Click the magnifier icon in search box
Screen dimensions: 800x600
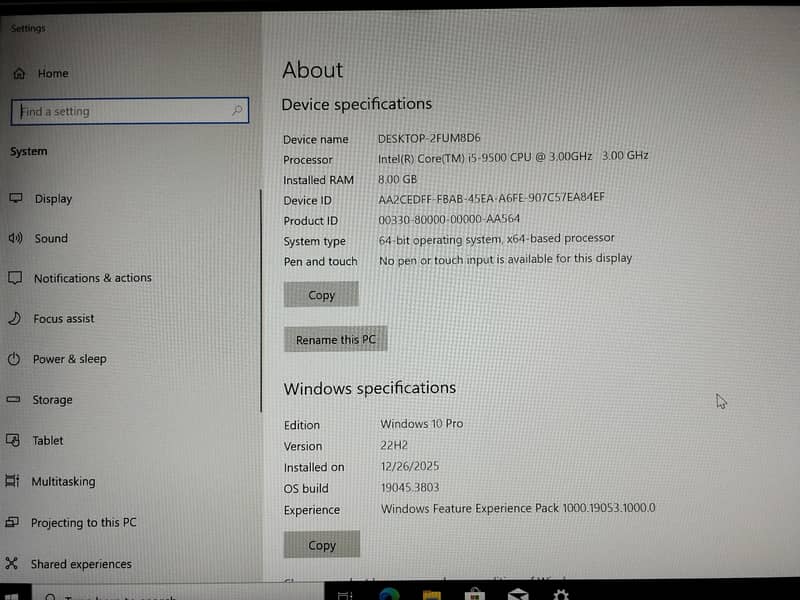237,110
